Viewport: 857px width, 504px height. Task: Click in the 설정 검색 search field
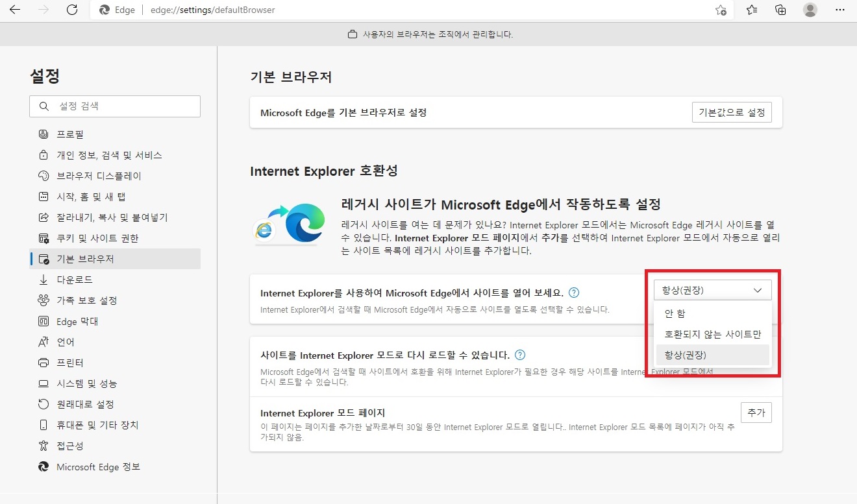point(115,106)
